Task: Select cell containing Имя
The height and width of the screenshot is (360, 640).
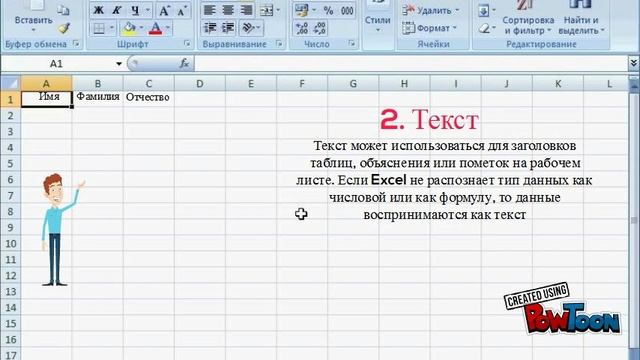Action: (x=46, y=99)
